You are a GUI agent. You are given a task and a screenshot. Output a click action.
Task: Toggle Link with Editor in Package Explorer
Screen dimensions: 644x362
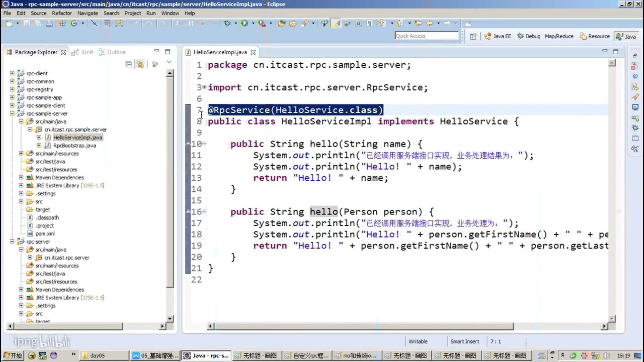tap(140, 64)
